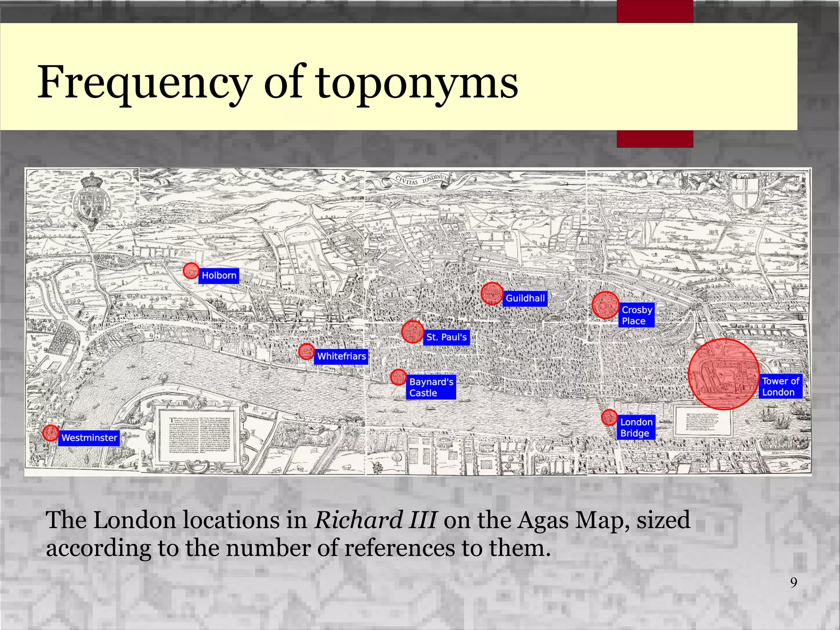
Task: Click the red marker beside Baynard's Castle
Action: click(x=398, y=377)
